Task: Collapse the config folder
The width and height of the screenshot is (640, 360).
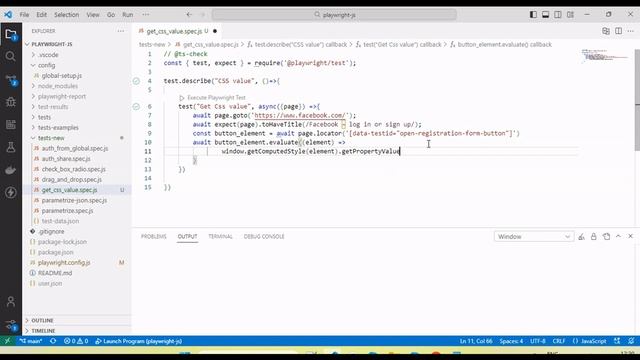Action: tap(47, 65)
